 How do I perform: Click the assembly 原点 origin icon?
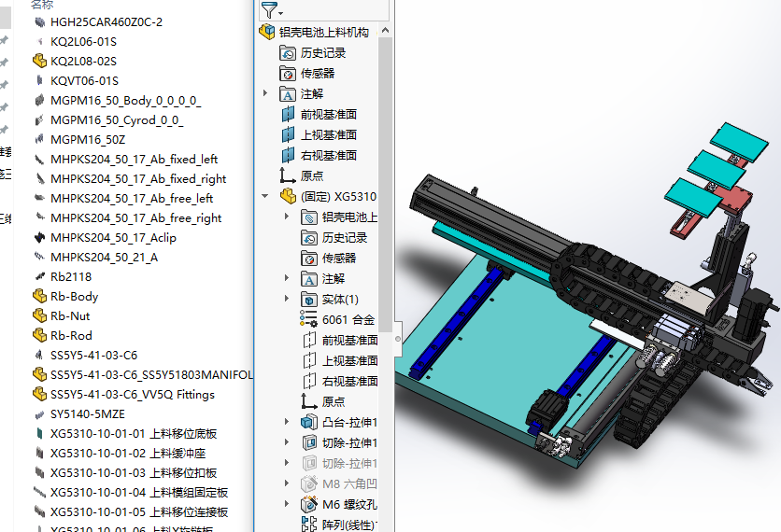[x=288, y=175]
